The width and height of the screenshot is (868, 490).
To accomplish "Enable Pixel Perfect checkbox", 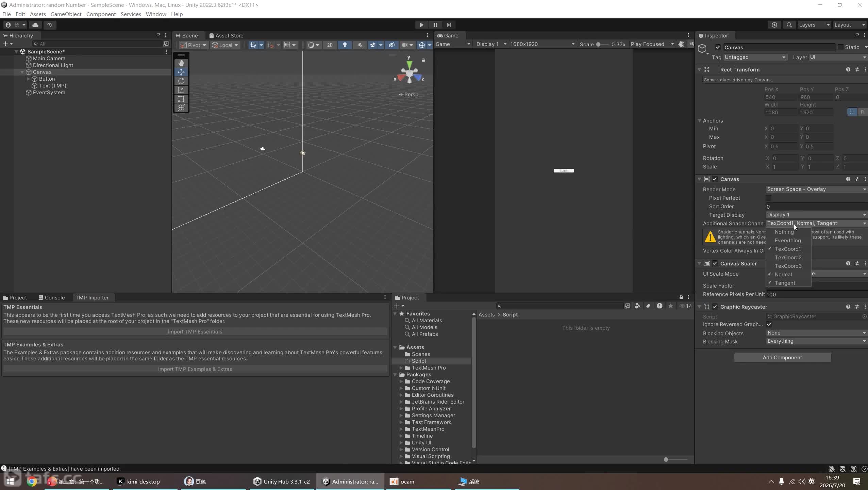I will point(768,198).
